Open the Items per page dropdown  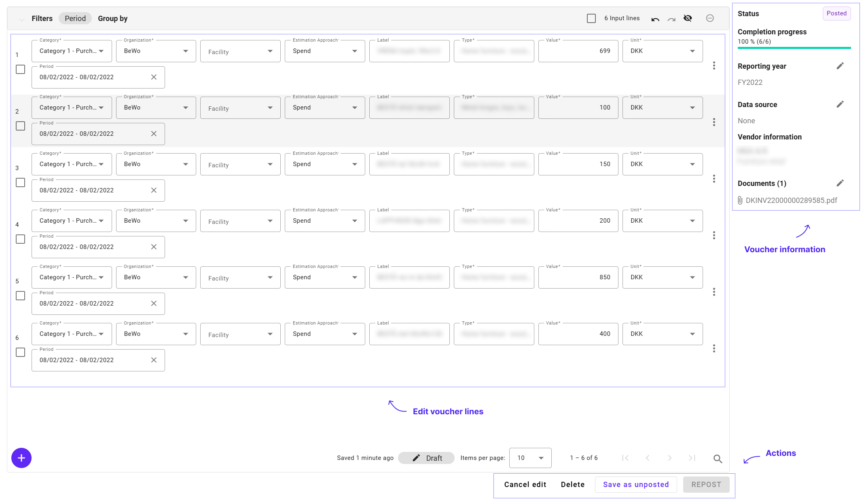530,458
